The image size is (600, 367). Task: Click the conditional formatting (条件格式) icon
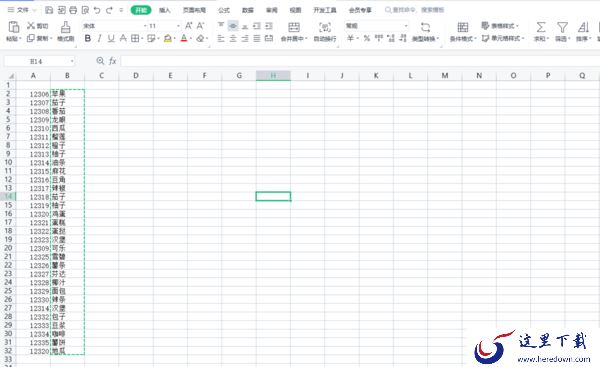point(463,27)
